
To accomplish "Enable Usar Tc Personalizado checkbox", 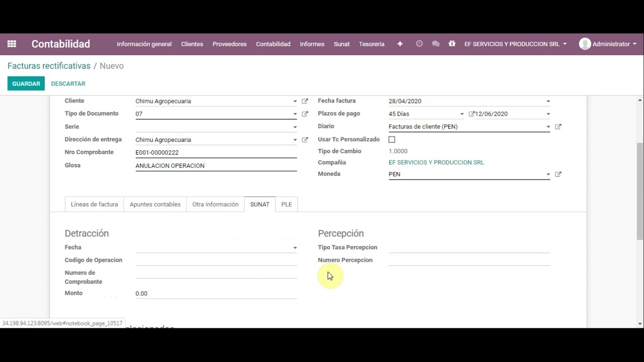I will coord(392,139).
